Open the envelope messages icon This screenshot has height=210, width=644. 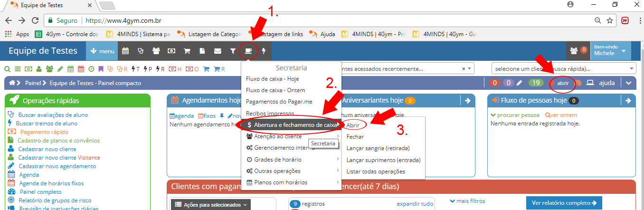click(218, 51)
